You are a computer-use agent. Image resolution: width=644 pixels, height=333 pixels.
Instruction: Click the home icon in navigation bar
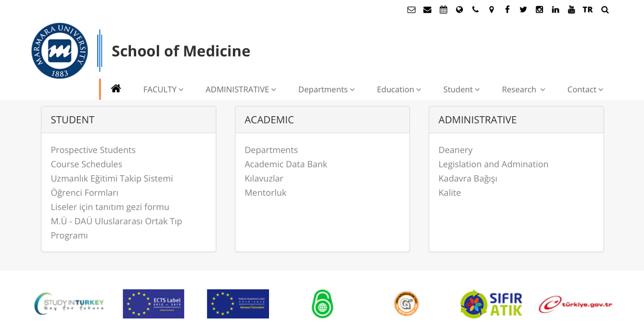tap(116, 89)
